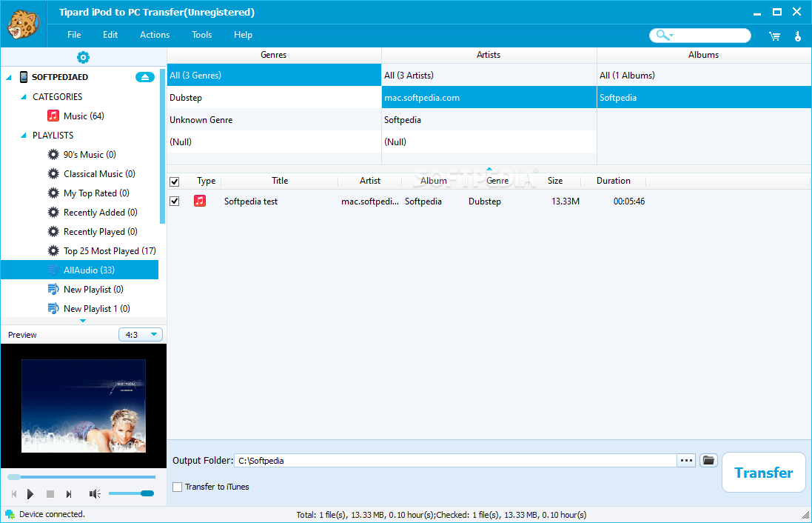The height and width of the screenshot is (523, 812).
Task: Skip to the previous track in preview
Action: [14, 494]
